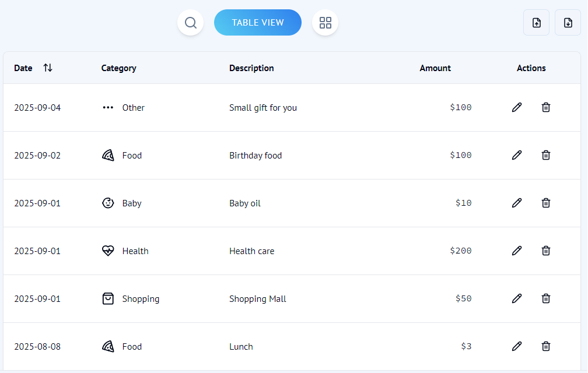Click the Health heart category icon
This screenshot has height=373, width=588.
pyautogui.click(x=108, y=251)
